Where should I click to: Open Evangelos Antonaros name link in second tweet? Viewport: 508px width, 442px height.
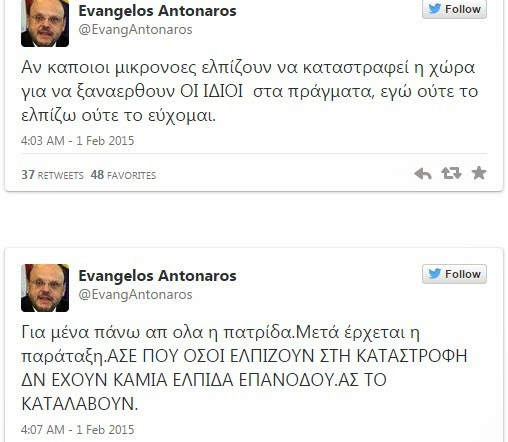pos(157,276)
